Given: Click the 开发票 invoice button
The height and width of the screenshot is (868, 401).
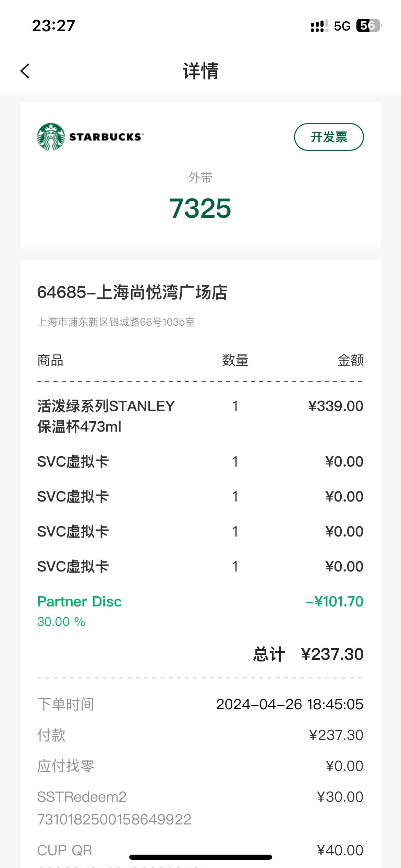Looking at the screenshot, I should coord(329,137).
